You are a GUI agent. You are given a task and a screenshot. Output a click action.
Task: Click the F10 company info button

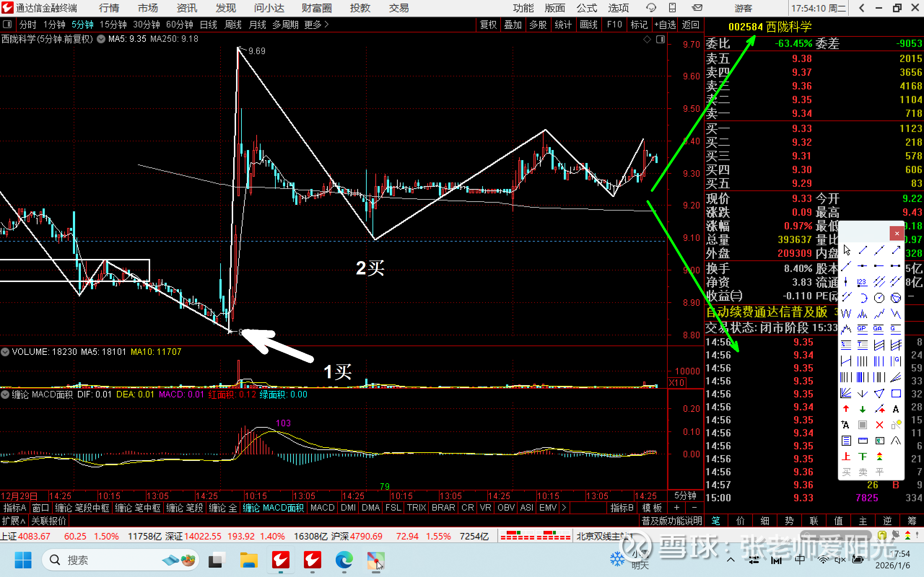tap(614, 25)
